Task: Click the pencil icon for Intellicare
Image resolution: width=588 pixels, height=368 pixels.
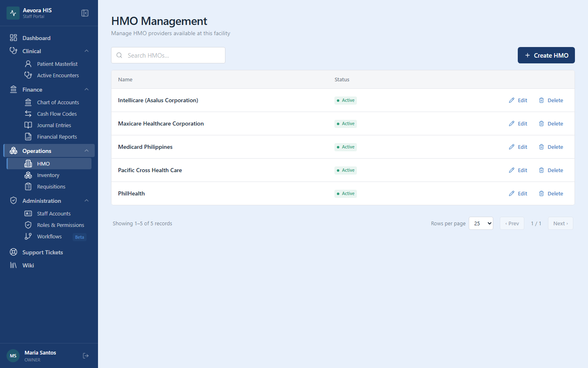Action: [x=512, y=100]
